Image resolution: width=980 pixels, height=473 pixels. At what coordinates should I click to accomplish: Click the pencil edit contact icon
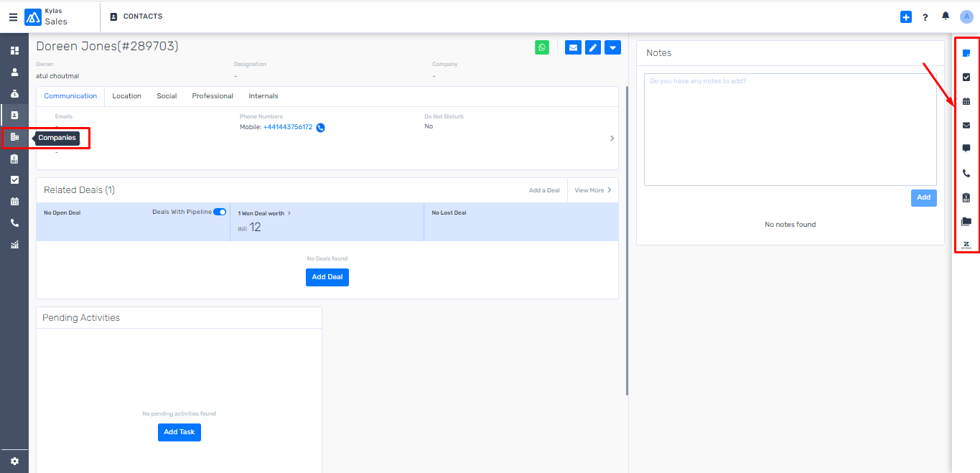tap(592, 48)
